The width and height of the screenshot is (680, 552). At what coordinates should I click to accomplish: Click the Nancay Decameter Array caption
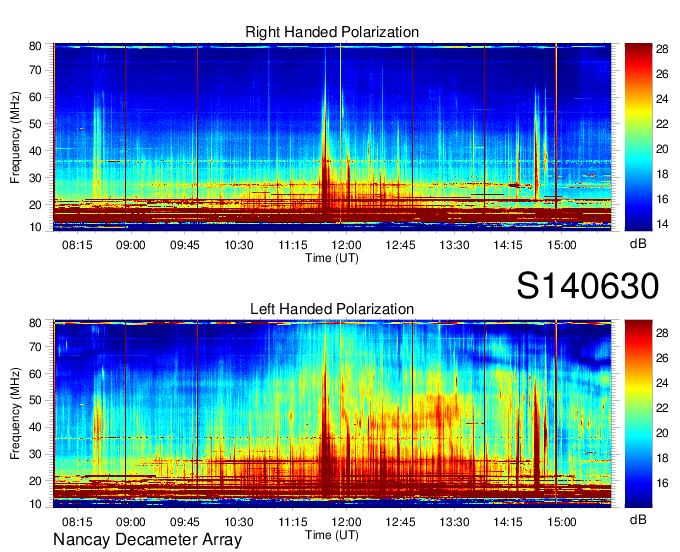(x=147, y=540)
